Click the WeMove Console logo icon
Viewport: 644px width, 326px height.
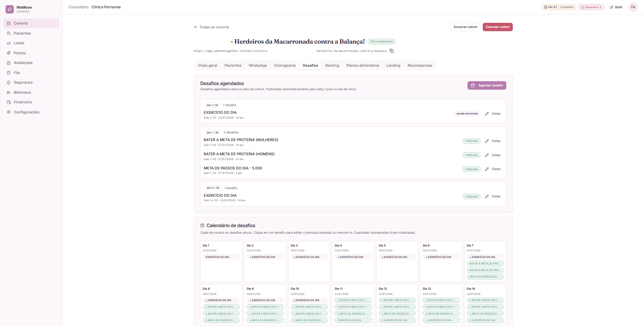[x=10, y=9]
